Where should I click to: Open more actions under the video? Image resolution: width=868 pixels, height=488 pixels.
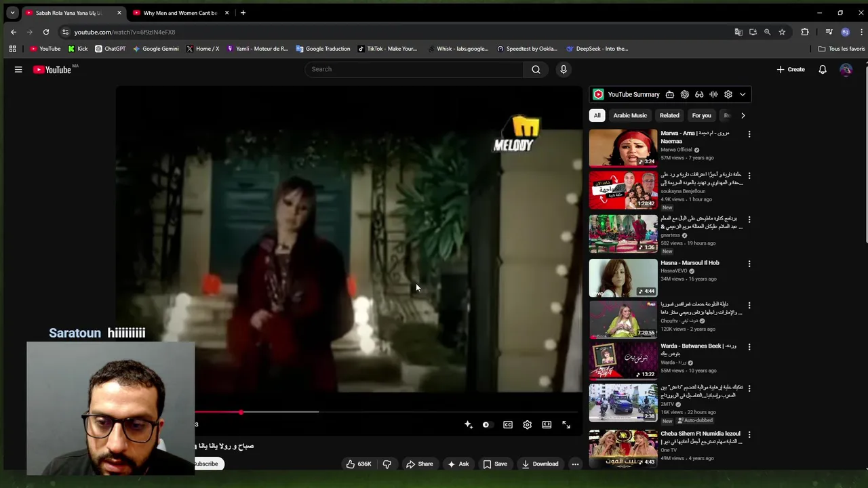pos(575,464)
